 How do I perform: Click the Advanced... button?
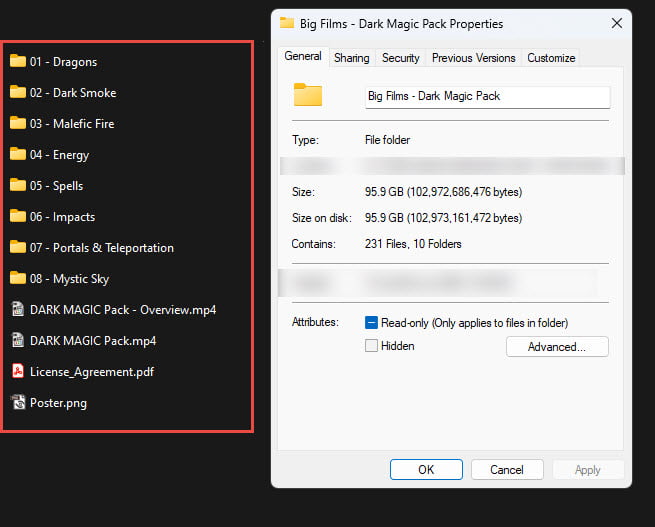click(557, 347)
